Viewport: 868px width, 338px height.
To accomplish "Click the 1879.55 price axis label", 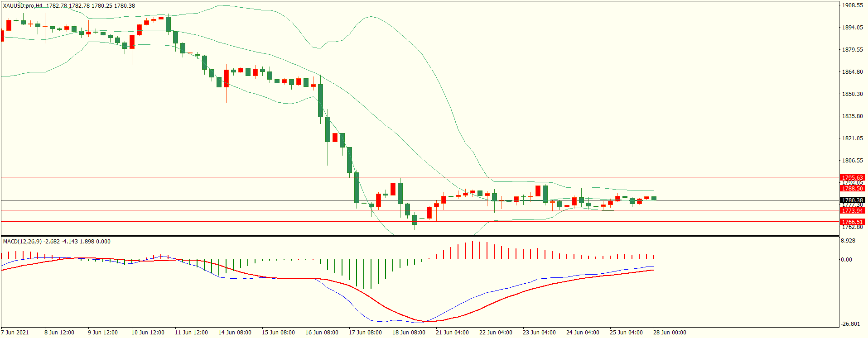I will coord(852,50).
